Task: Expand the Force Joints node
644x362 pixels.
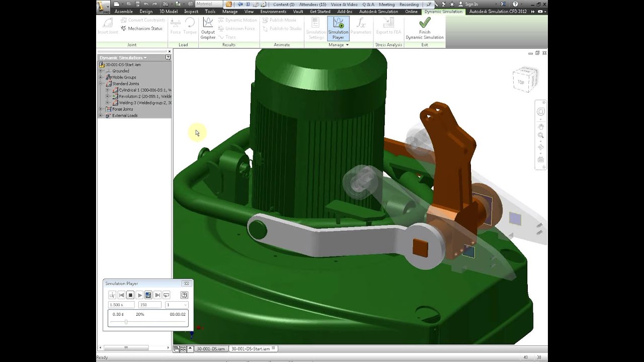Action: click(x=101, y=109)
